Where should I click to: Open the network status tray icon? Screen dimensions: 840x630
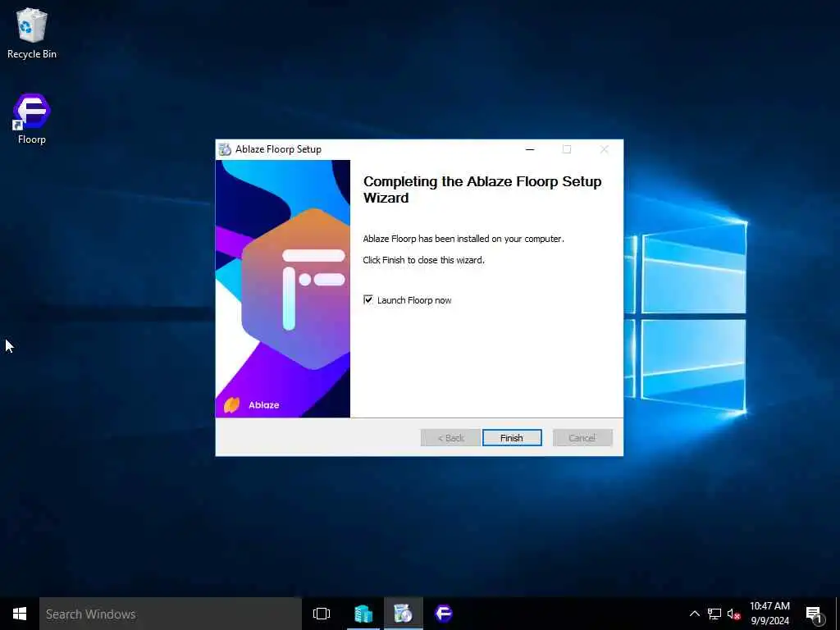[714, 614]
